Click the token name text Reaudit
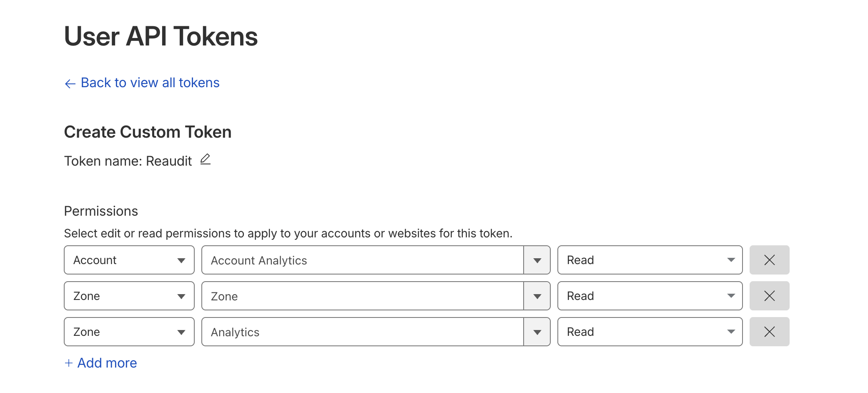Screen dimensions: 868x393 click(x=168, y=161)
